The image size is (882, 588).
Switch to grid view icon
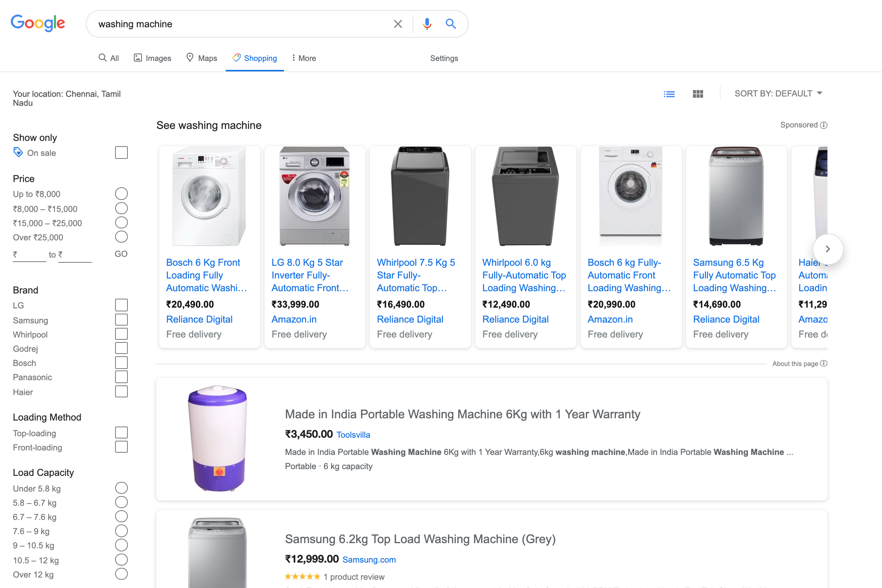point(698,94)
